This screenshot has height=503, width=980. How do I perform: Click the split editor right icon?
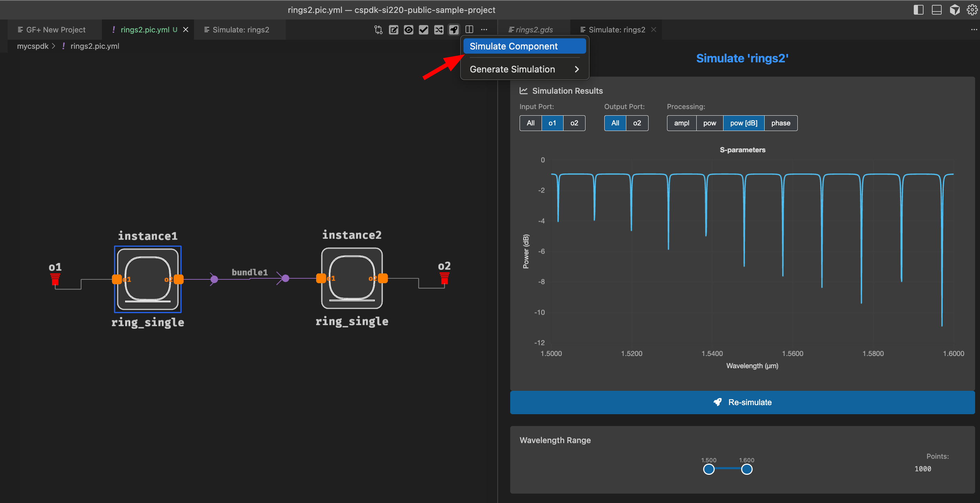pyautogui.click(x=469, y=30)
